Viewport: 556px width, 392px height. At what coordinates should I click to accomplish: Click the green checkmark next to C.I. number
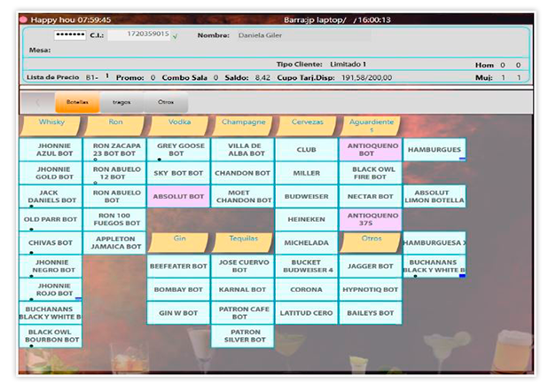pyautogui.click(x=175, y=36)
